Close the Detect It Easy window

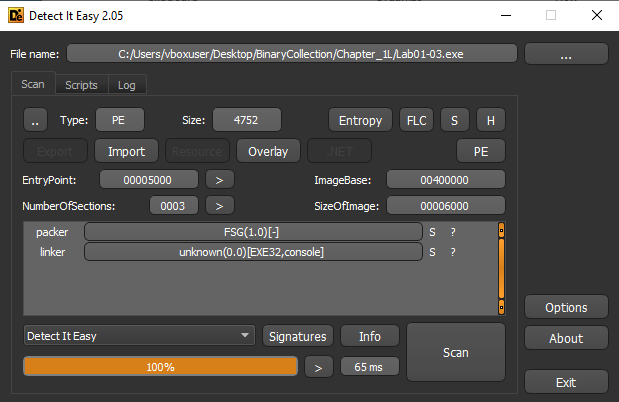click(597, 15)
